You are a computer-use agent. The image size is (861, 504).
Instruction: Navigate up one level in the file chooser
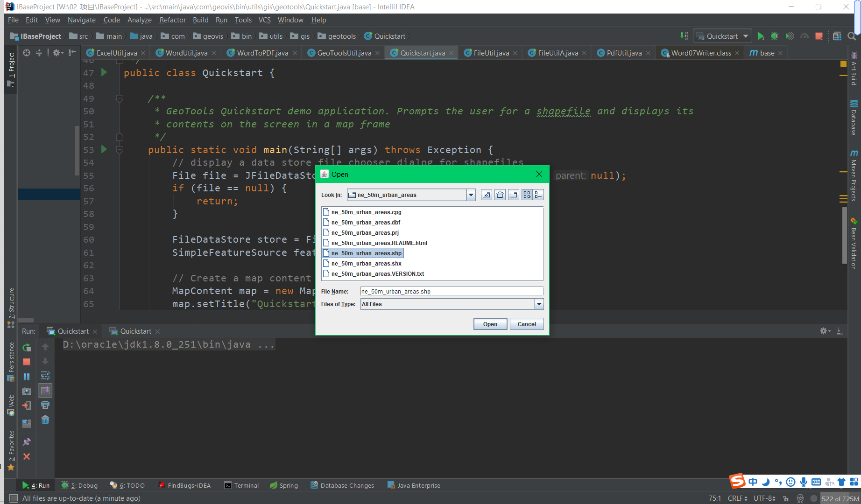(486, 195)
